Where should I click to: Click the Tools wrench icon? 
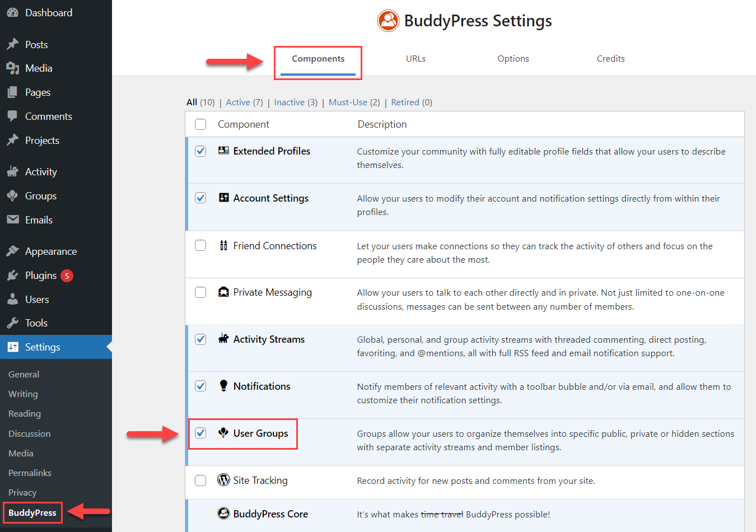[x=12, y=323]
